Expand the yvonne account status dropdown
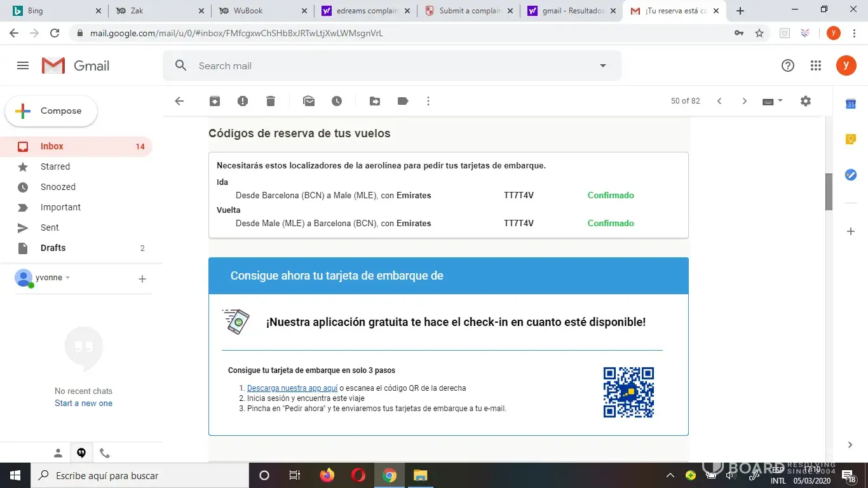The image size is (868, 488). 67,278
